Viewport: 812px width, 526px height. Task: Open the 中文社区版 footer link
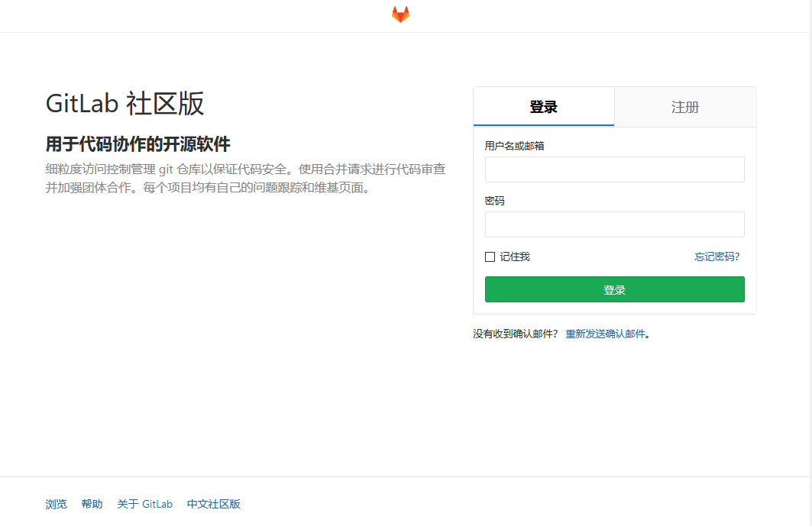213,504
